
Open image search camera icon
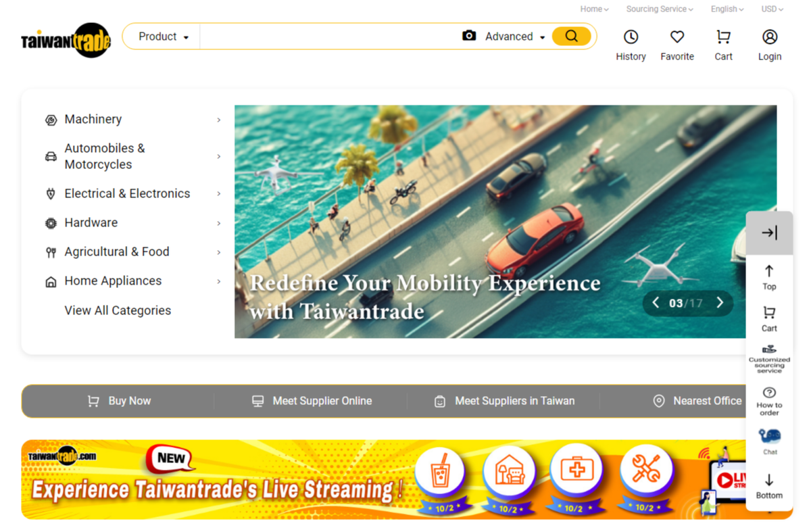[469, 36]
